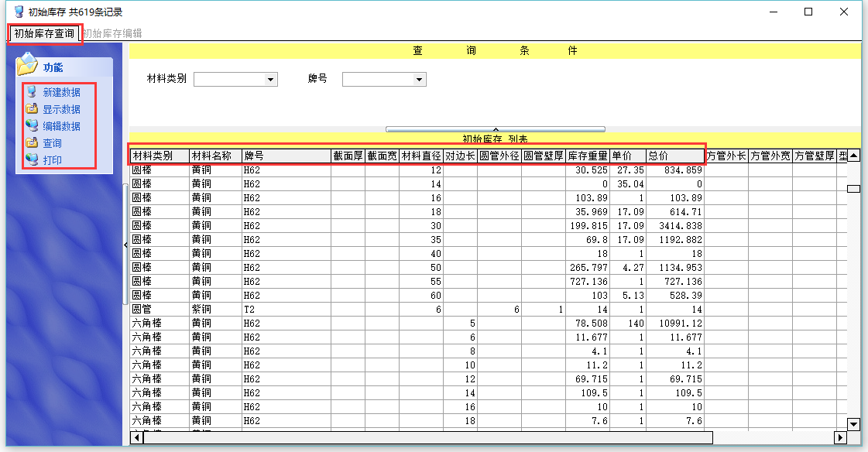Open the 牌号 dropdown
The width and height of the screenshot is (868, 452).
tap(419, 80)
